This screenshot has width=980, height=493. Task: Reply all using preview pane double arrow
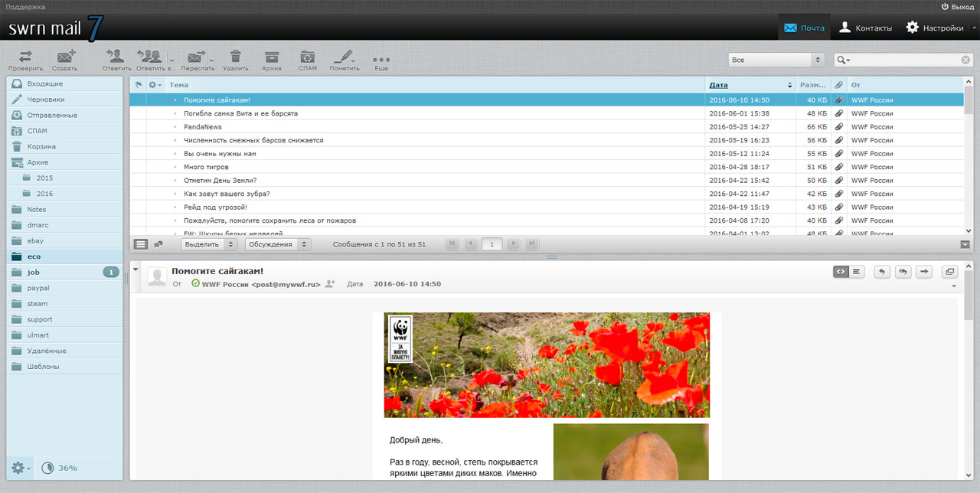click(903, 271)
